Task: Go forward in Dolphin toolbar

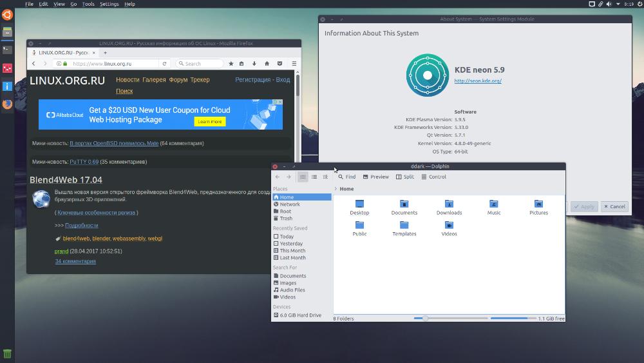Action: (289, 177)
